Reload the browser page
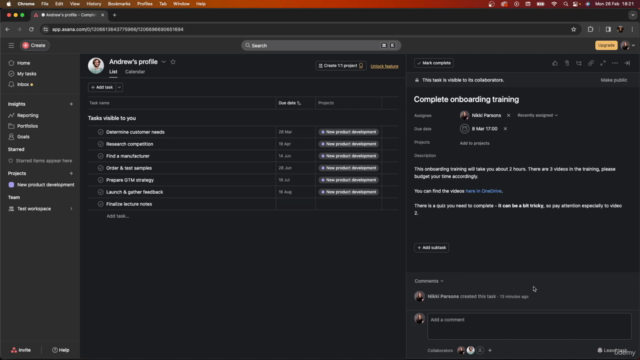The height and width of the screenshot is (360, 640). pyautogui.click(x=31, y=29)
